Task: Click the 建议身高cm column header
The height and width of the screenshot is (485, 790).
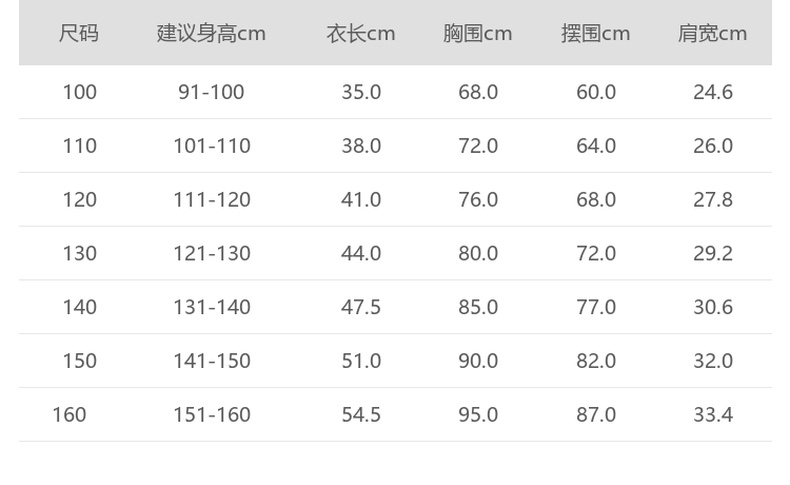Action: (x=211, y=33)
